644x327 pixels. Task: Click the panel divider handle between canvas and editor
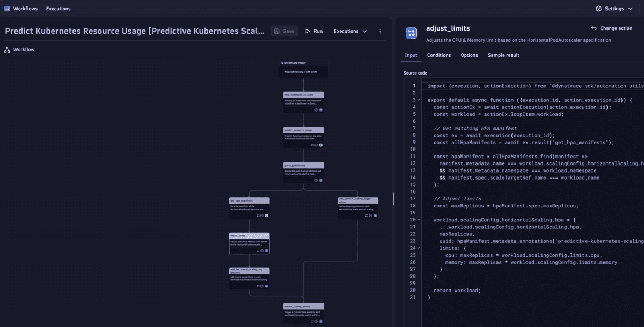[x=393, y=198]
